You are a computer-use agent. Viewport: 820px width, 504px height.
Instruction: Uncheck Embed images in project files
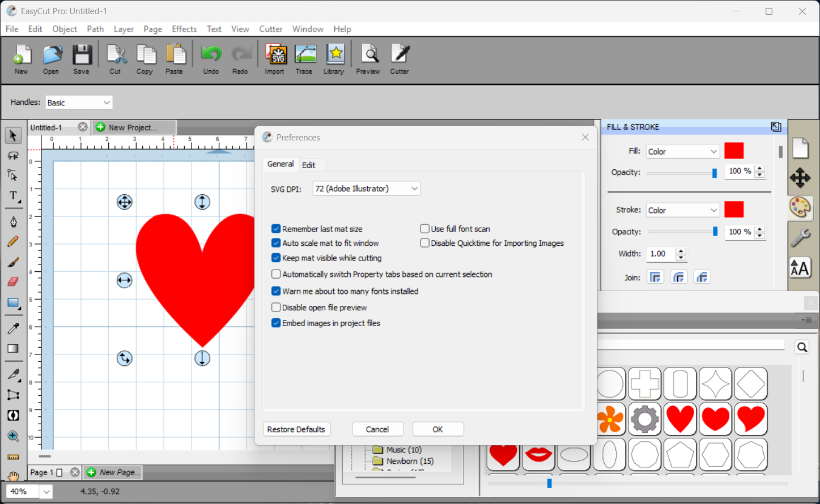pos(276,323)
